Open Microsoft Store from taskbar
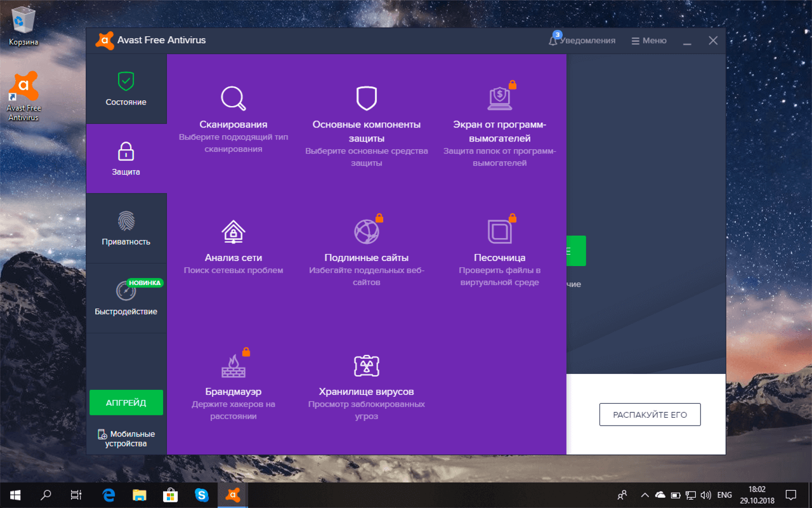 pos(171,495)
